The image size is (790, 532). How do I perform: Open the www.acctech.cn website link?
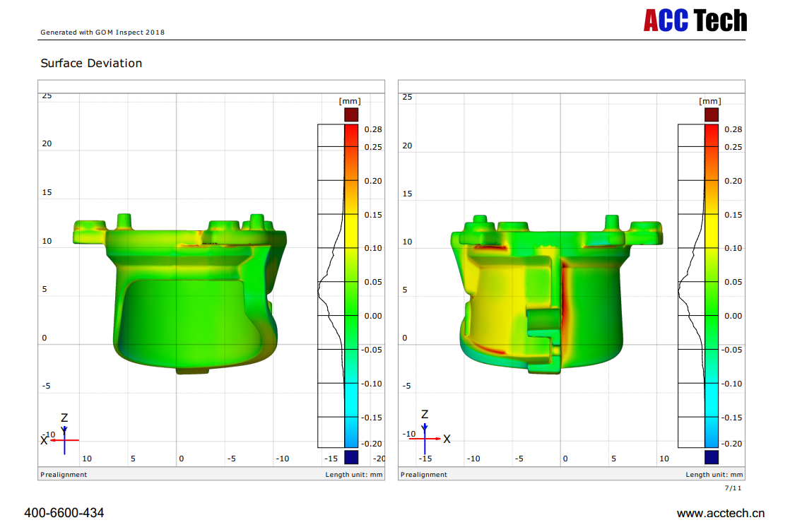[x=721, y=513]
